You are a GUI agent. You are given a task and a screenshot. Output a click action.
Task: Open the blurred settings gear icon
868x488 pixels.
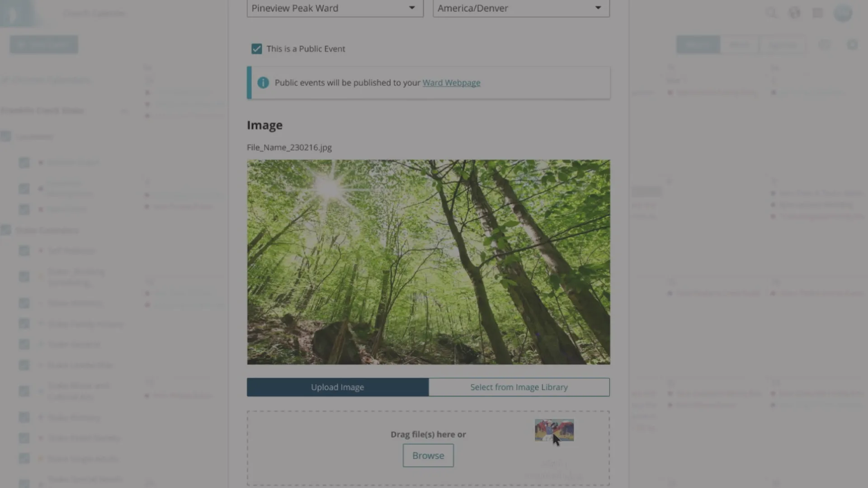tap(852, 44)
